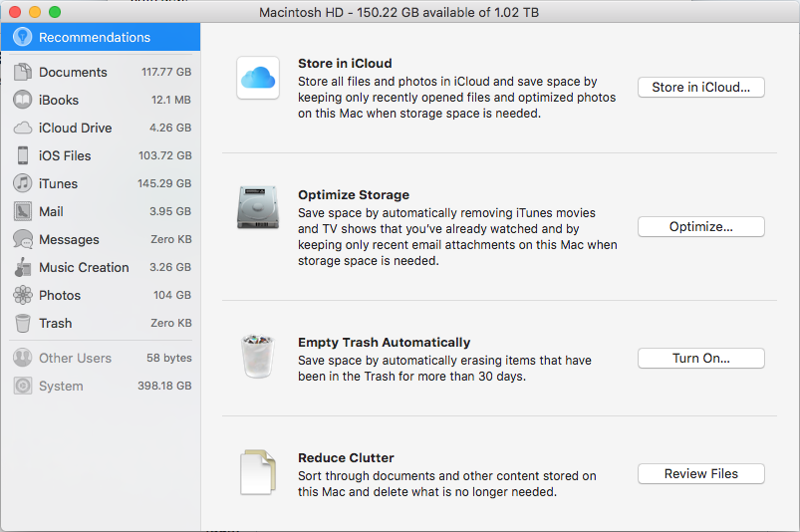
Task: Click the 3.26 GB Music Creation size
Action: pos(170,267)
